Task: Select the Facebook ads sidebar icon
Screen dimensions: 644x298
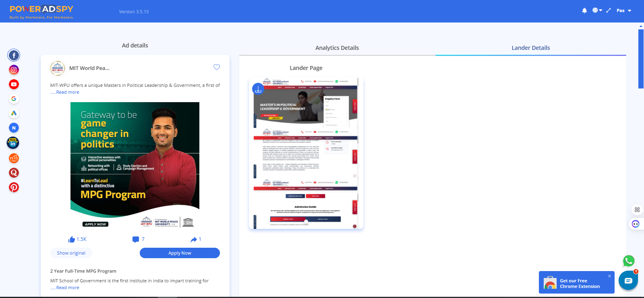Action: click(14, 55)
